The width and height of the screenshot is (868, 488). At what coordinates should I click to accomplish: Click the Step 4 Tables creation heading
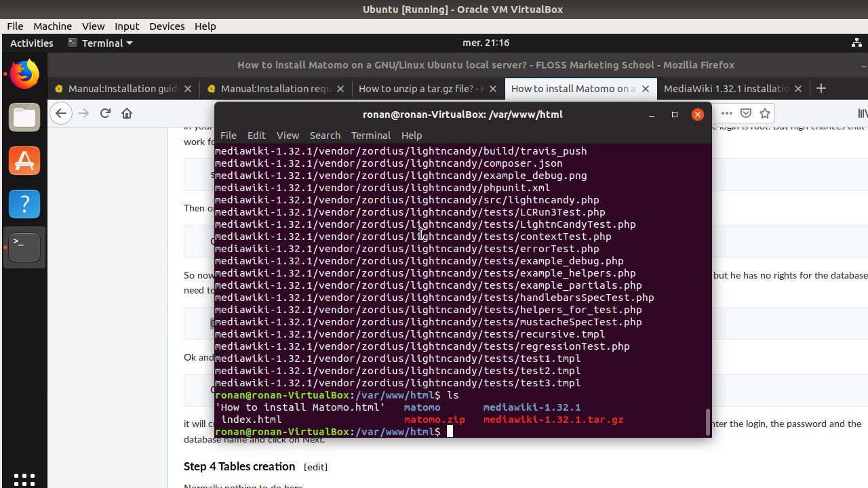click(239, 466)
